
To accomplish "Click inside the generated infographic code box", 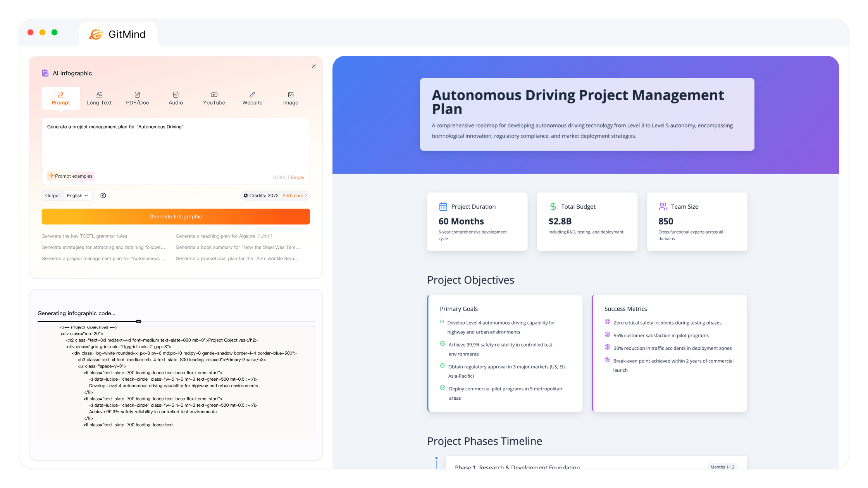I will [x=176, y=383].
